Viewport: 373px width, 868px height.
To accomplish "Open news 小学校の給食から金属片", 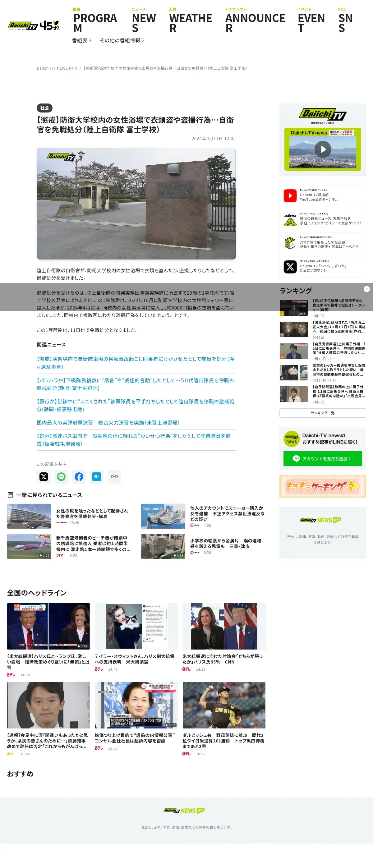I will (x=225, y=543).
